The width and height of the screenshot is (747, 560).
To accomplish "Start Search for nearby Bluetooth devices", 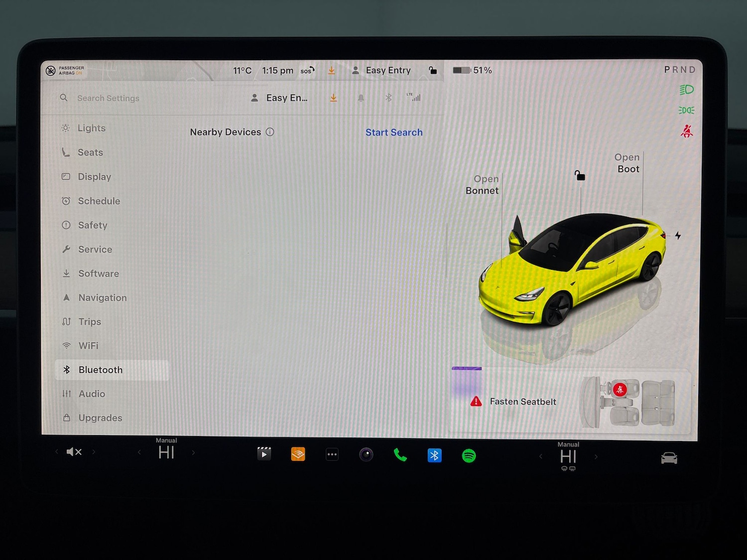I will (x=393, y=132).
